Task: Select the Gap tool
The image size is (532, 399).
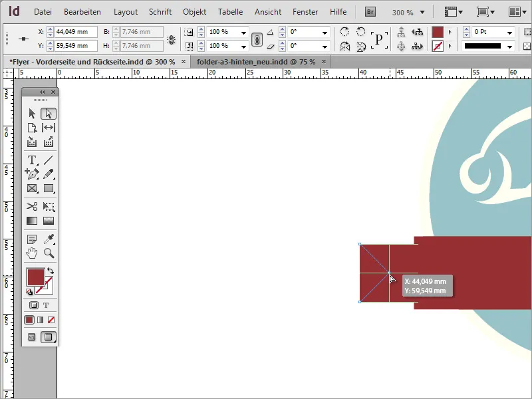Action: click(49, 128)
